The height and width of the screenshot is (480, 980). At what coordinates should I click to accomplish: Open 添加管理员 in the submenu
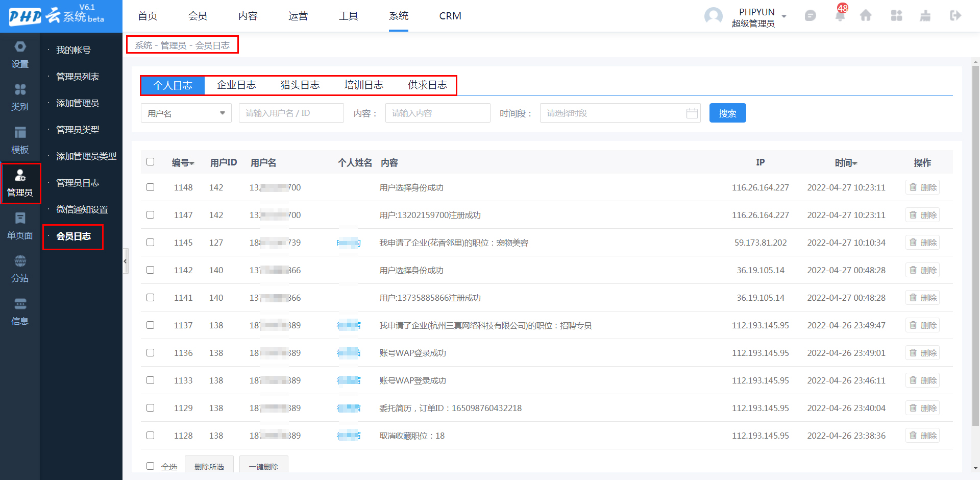point(78,103)
